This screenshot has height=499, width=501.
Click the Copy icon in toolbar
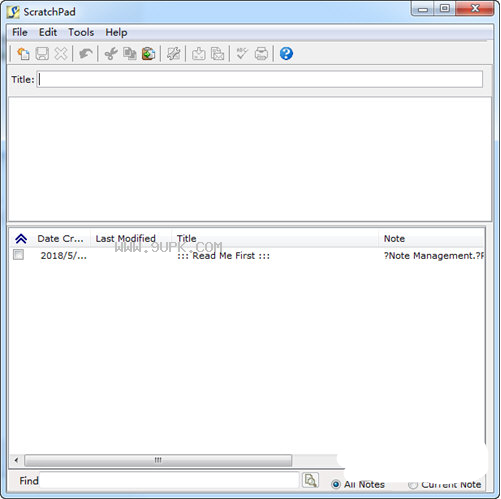pos(130,54)
